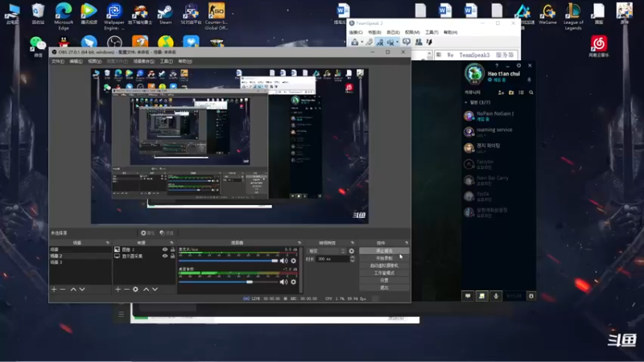Move the selected scene up in the list

(x=73, y=290)
